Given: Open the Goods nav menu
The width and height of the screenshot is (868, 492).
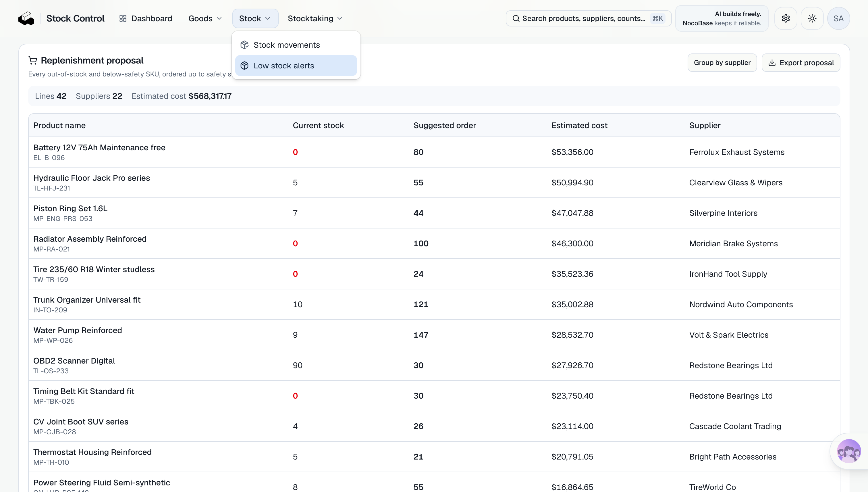Looking at the screenshot, I should click(x=205, y=19).
